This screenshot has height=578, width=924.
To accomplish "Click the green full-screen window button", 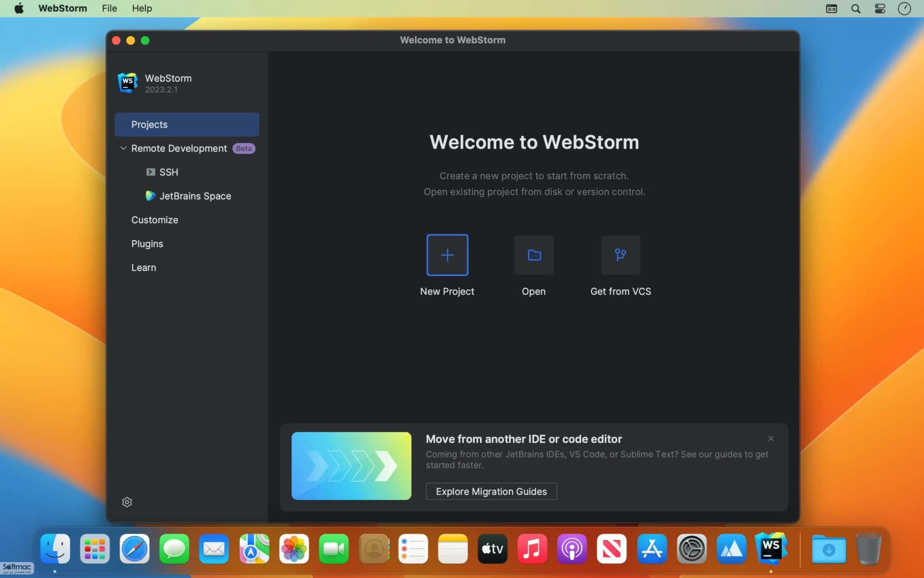I will coord(145,40).
